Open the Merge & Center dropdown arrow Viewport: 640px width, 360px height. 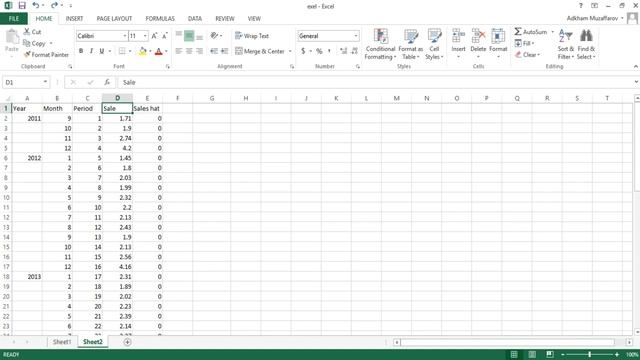pos(290,51)
